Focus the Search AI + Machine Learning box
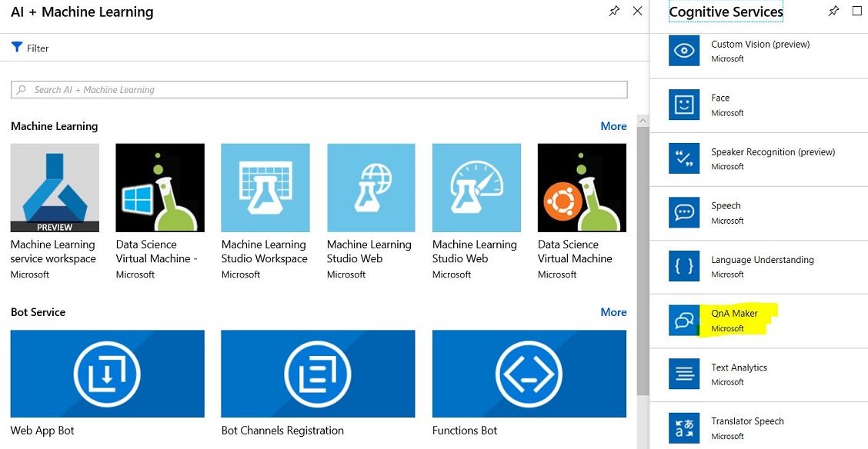The height and width of the screenshot is (449, 868). 319,90
